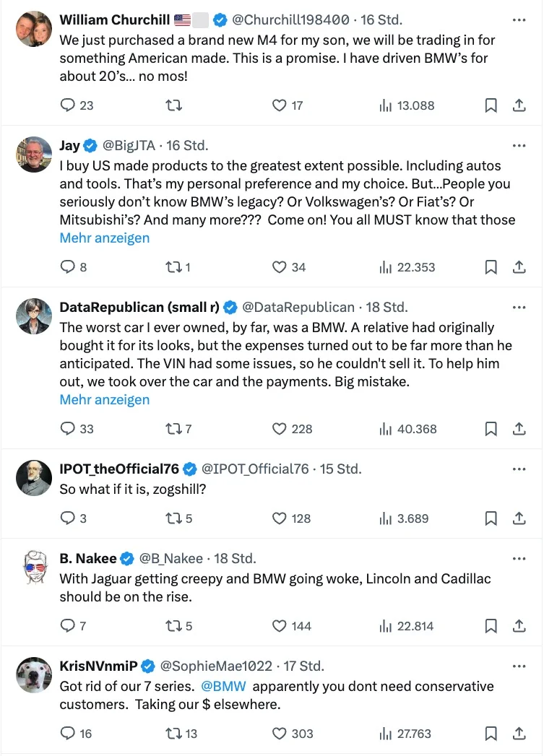Bookmark William Churchill's tweet
This screenshot has width=544, height=756.
coord(491,105)
